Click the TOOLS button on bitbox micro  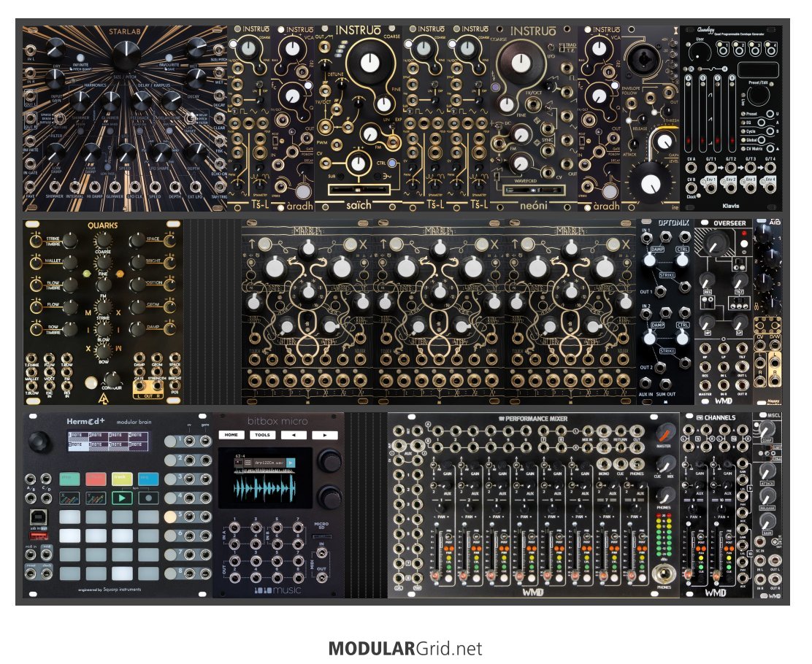coord(262,435)
